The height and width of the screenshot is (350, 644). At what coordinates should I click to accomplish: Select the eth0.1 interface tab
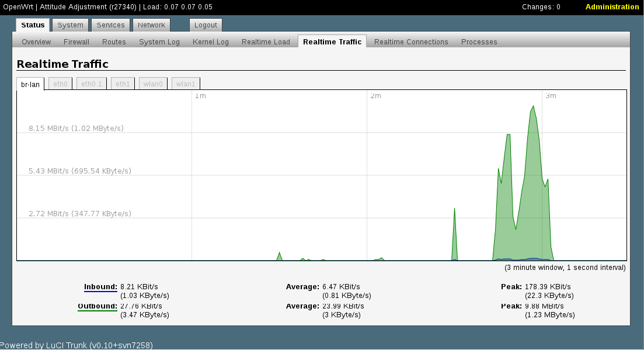pyautogui.click(x=92, y=84)
